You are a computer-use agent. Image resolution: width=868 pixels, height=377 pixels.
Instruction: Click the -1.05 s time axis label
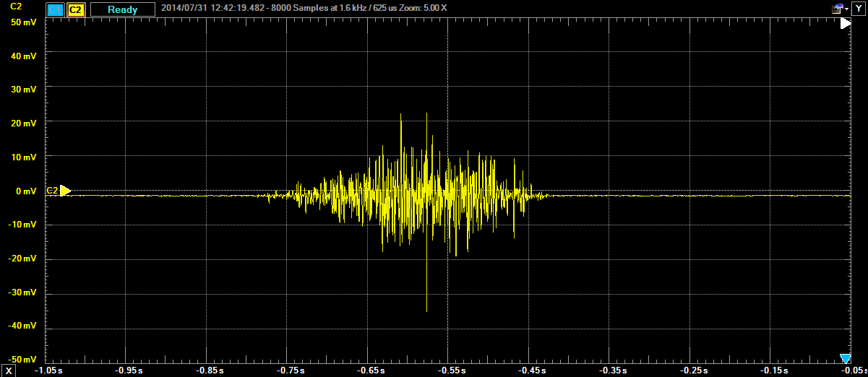(x=48, y=370)
